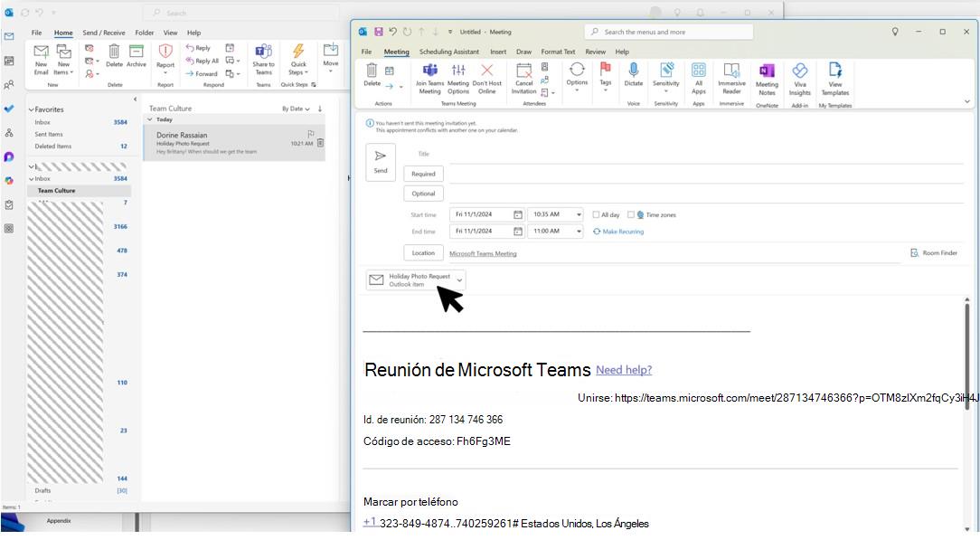Delete Dorine Rassaian message with trash icon
Viewport: 980px width, 540px height.
320,143
